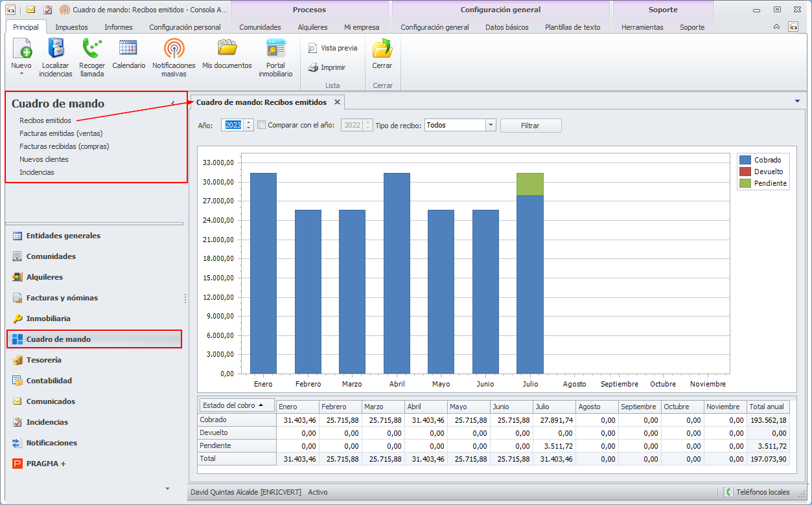Image resolution: width=812 pixels, height=505 pixels.
Task: Open Facturas emitidas (ventas) link
Action: (x=61, y=133)
